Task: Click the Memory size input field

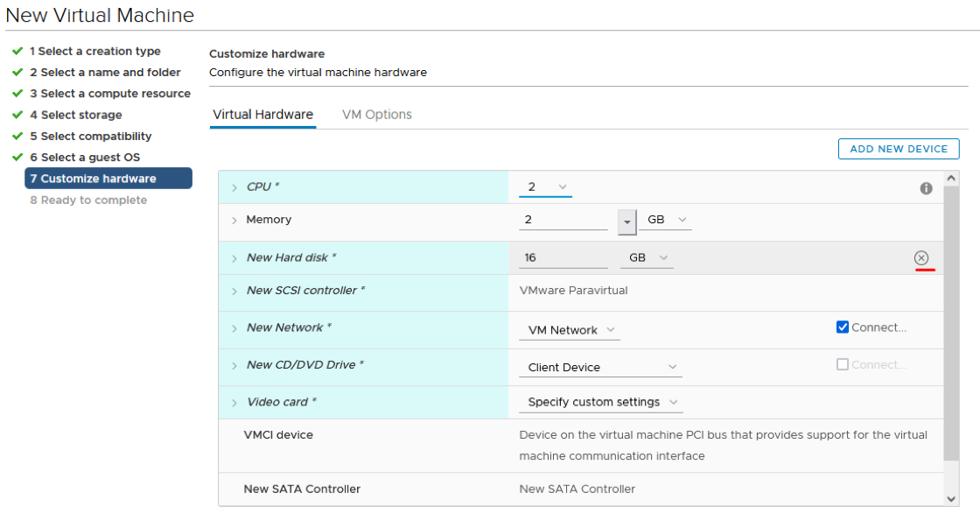Action: tap(563, 220)
